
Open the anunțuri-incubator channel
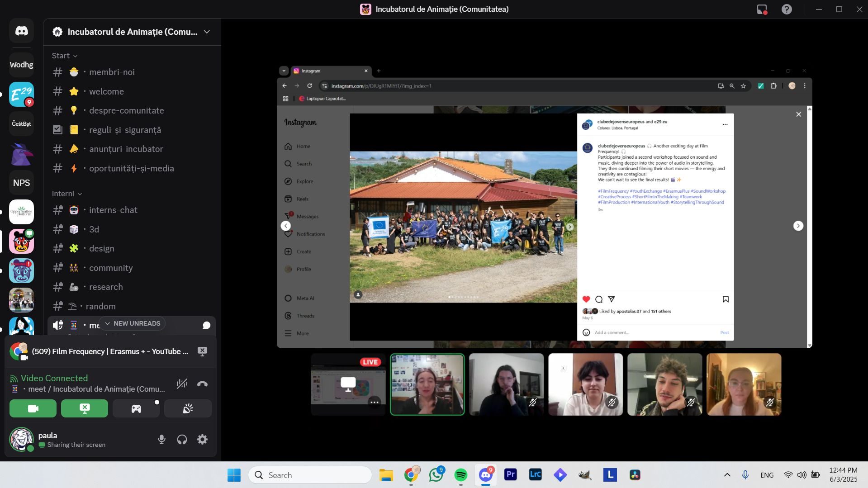126,149
